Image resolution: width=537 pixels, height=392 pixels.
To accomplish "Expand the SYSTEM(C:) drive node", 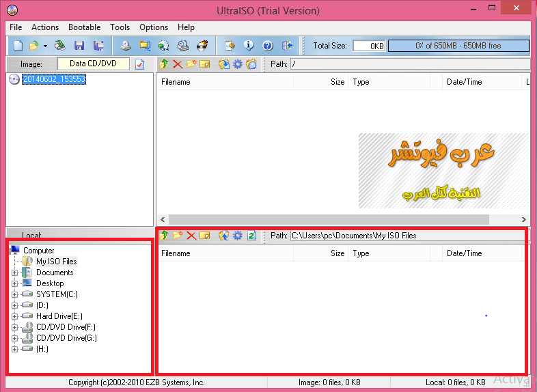I will [15, 295].
